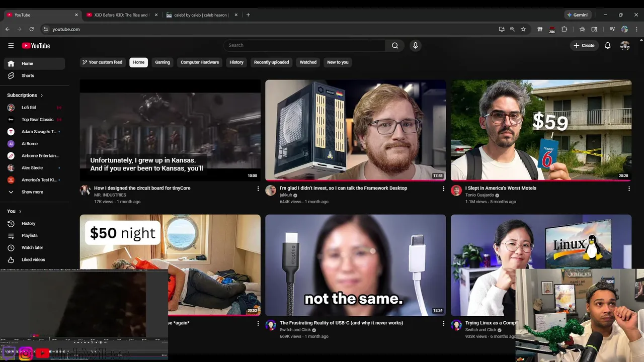Close the X3D Before X3D tab
644x362 pixels.
(x=156, y=15)
